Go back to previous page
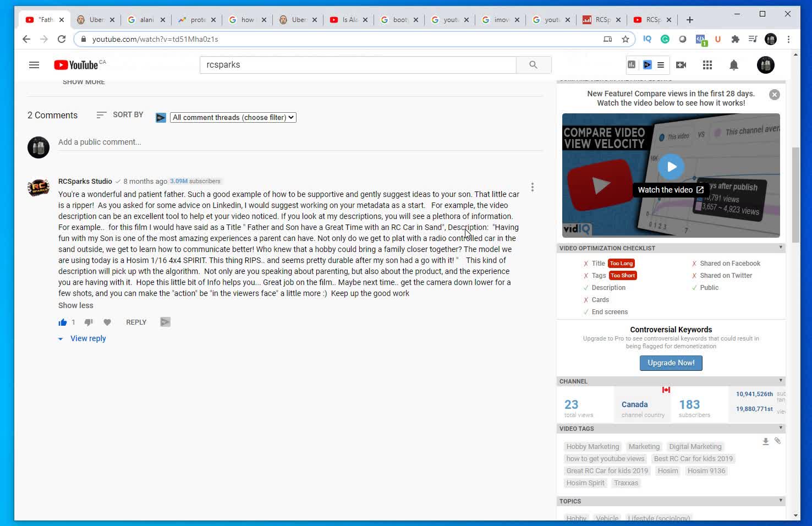The width and height of the screenshot is (812, 526). click(26, 39)
